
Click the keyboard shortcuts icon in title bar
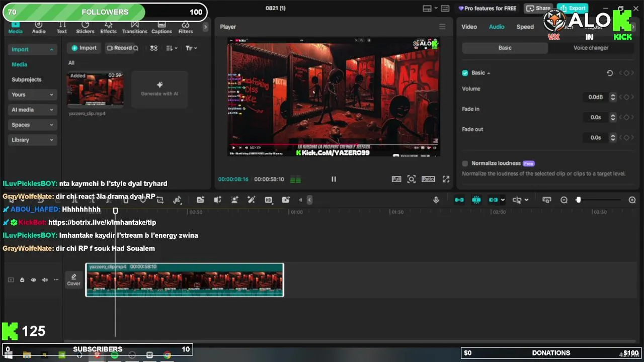pyautogui.click(x=445, y=8)
